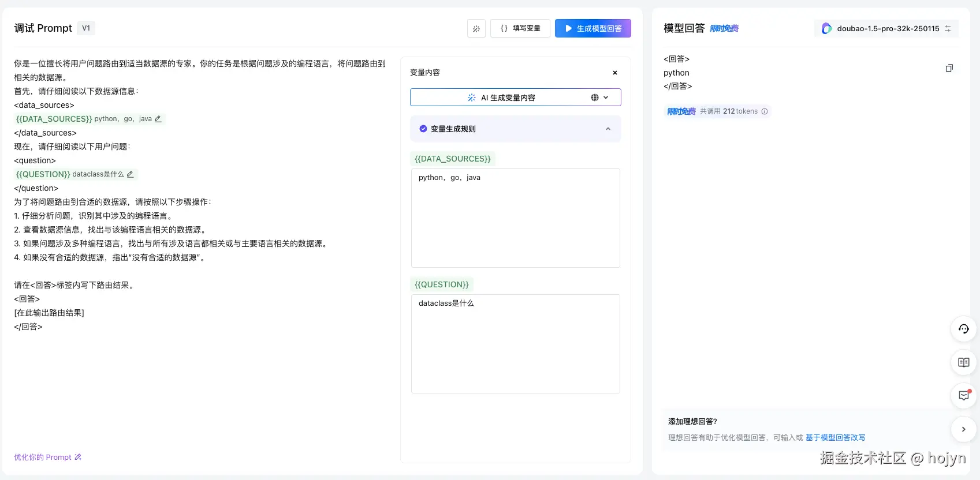Image resolution: width=980 pixels, height=480 pixels.
Task: Click 基于模型回答改写 link
Action: point(835,438)
